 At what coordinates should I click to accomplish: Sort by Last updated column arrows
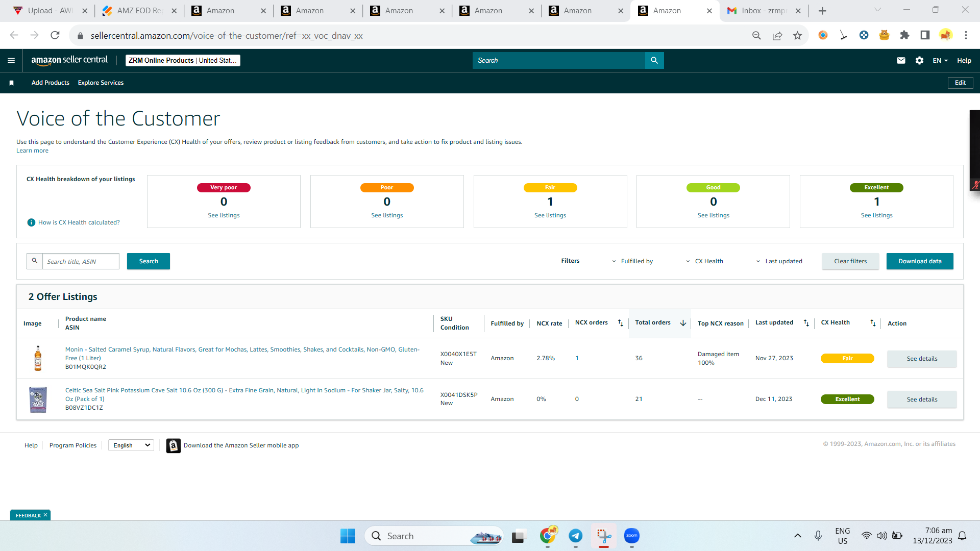[806, 323]
